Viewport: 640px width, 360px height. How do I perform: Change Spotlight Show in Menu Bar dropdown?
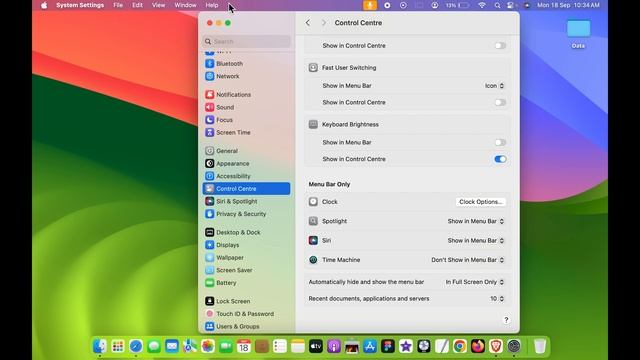[476, 221]
